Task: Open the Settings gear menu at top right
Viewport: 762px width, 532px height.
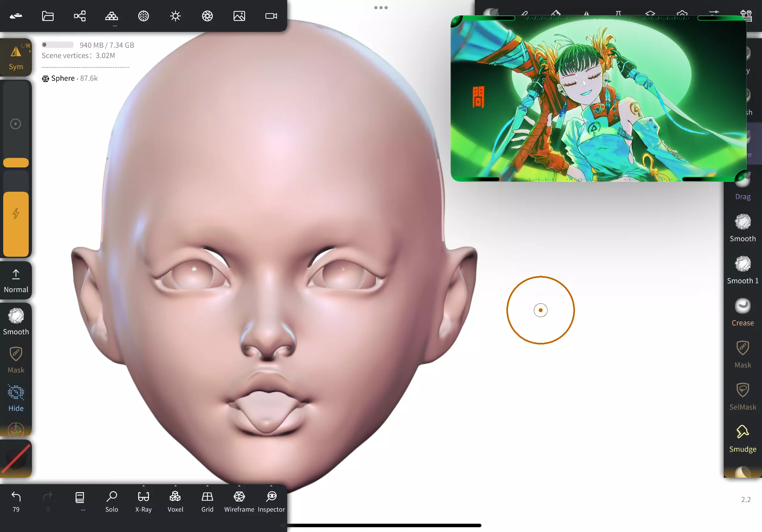Action: pos(682,14)
